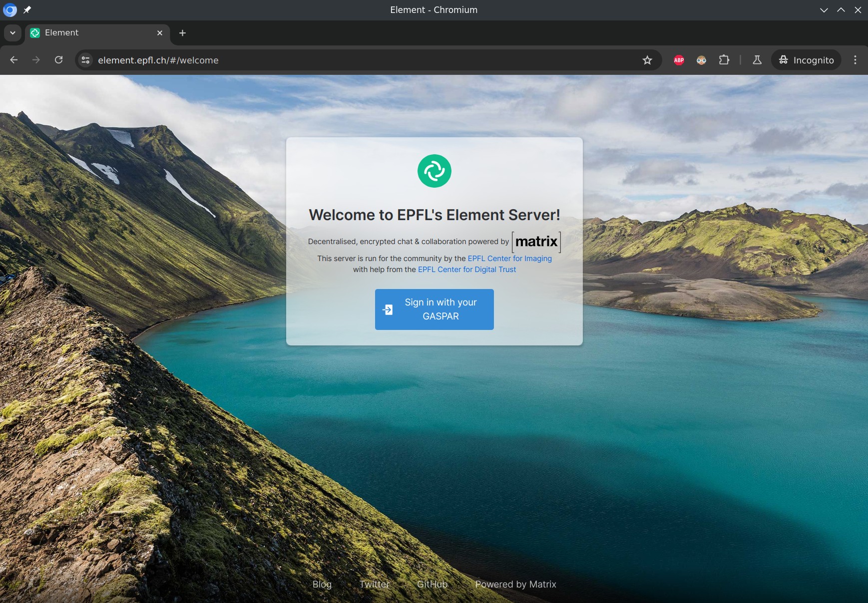Image resolution: width=868 pixels, height=603 pixels.
Task: Open the Extensions puzzle-piece menu
Action: click(x=724, y=60)
